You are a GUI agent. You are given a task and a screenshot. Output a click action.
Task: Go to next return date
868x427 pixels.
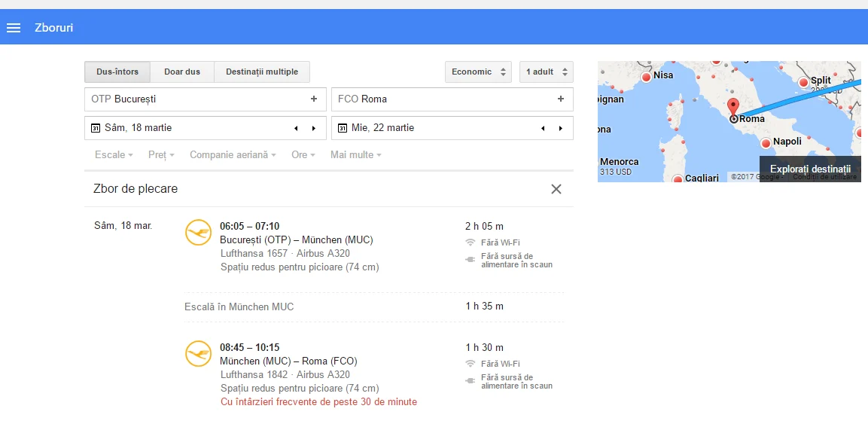point(561,129)
